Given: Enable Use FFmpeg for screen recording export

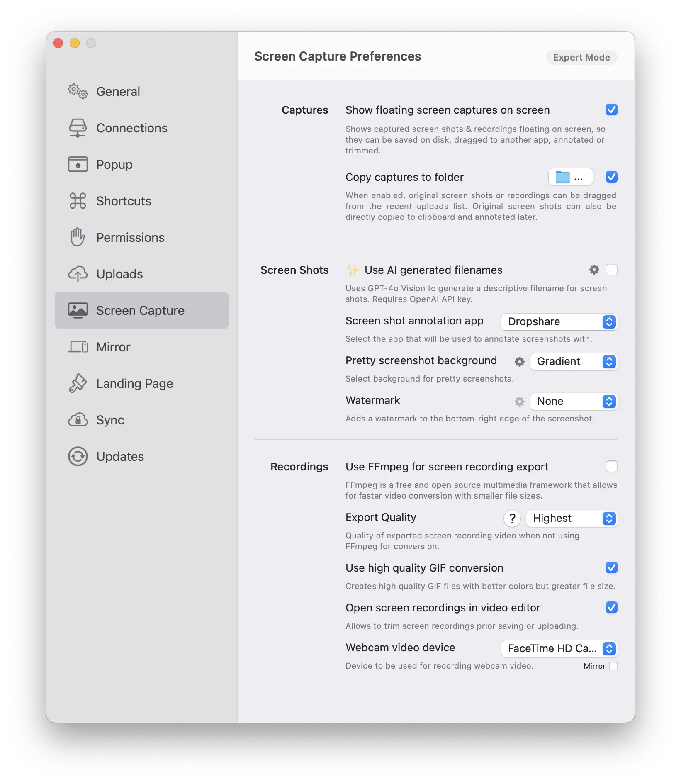Looking at the screenshot, I should [611, 467].
